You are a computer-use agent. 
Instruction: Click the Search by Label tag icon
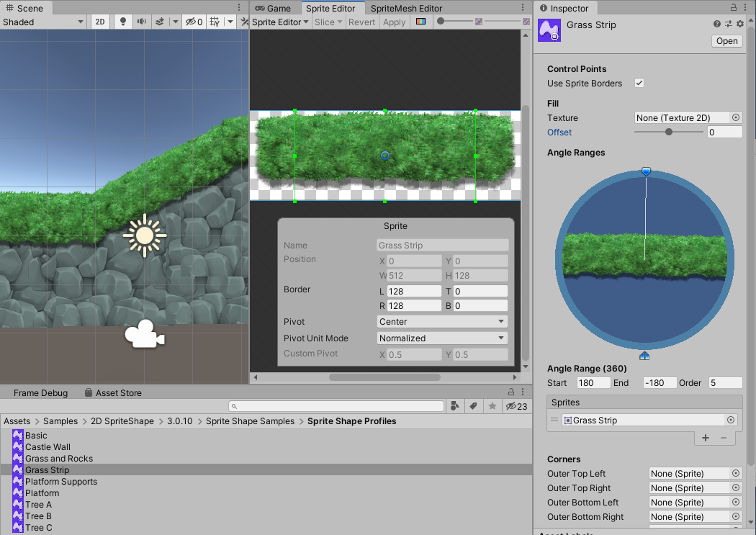(474, 407)
